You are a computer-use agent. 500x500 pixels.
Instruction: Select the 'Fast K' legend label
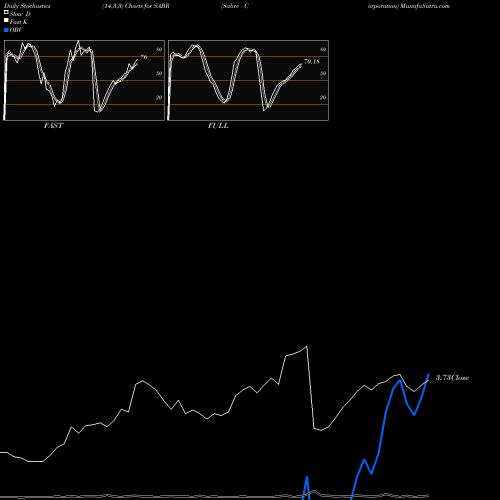click(19, 22)
